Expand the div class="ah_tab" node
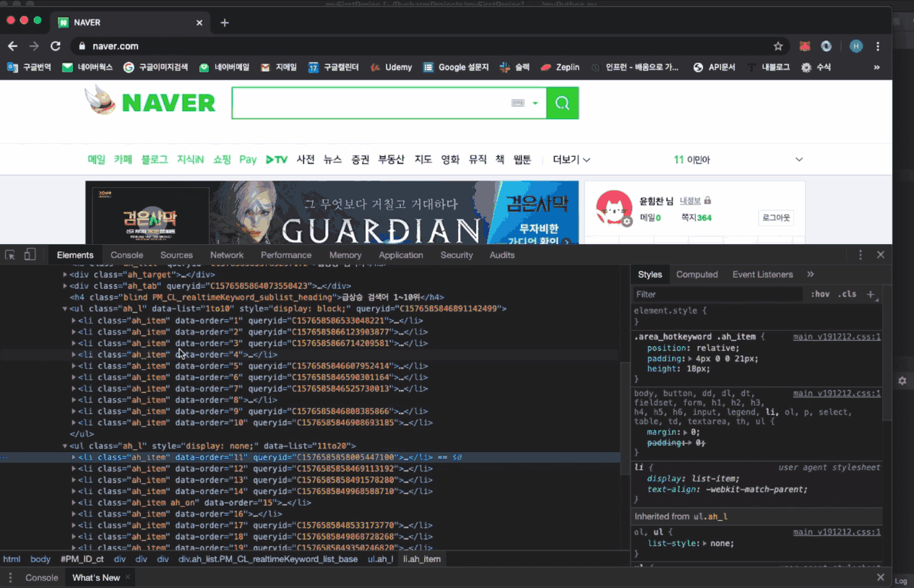914x588 pixels. (65, 286)
